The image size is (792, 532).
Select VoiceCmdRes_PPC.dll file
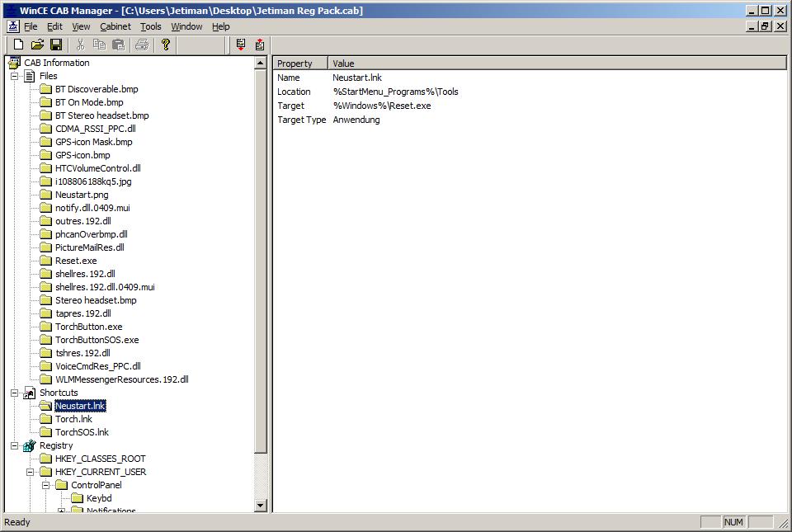click(98, 366)
